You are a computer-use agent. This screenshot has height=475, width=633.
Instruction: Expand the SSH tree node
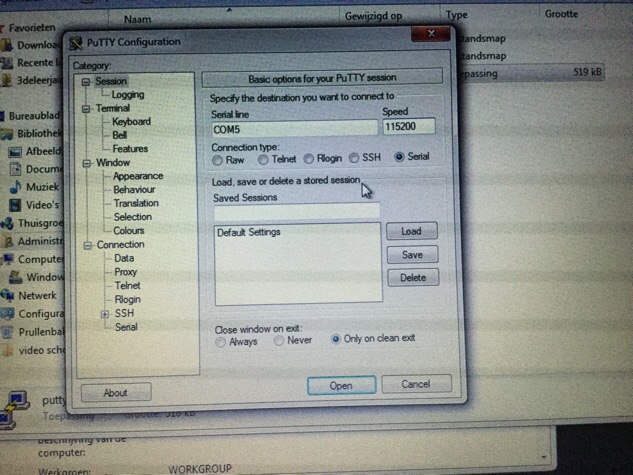(x=105, y=314)
